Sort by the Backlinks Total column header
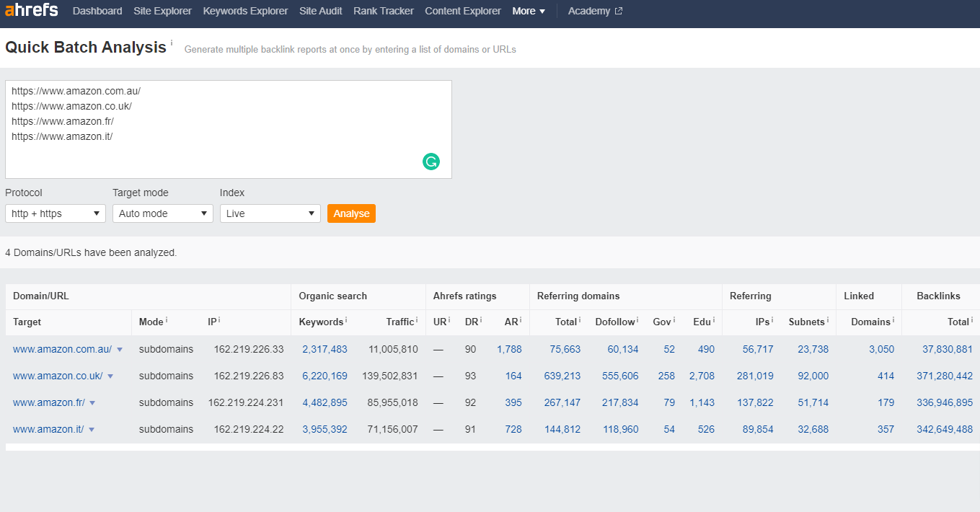The width and height of the screenshot is (980, 512). (x=958, y=322)
